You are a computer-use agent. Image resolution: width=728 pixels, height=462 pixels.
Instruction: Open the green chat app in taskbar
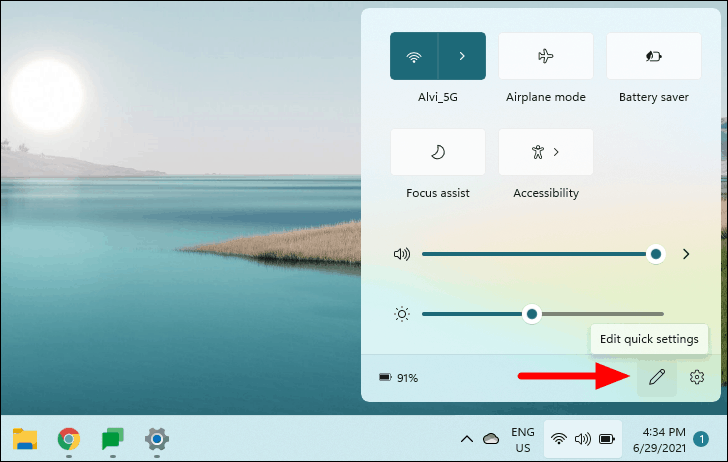pos(113,439)
